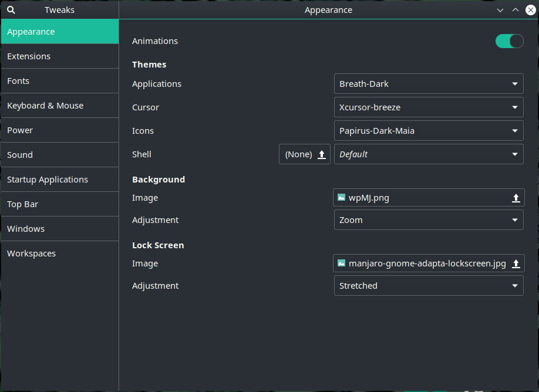539x392 pixels.
Task: Go to the Startup Applications section
Action: [x=60, y=180]
